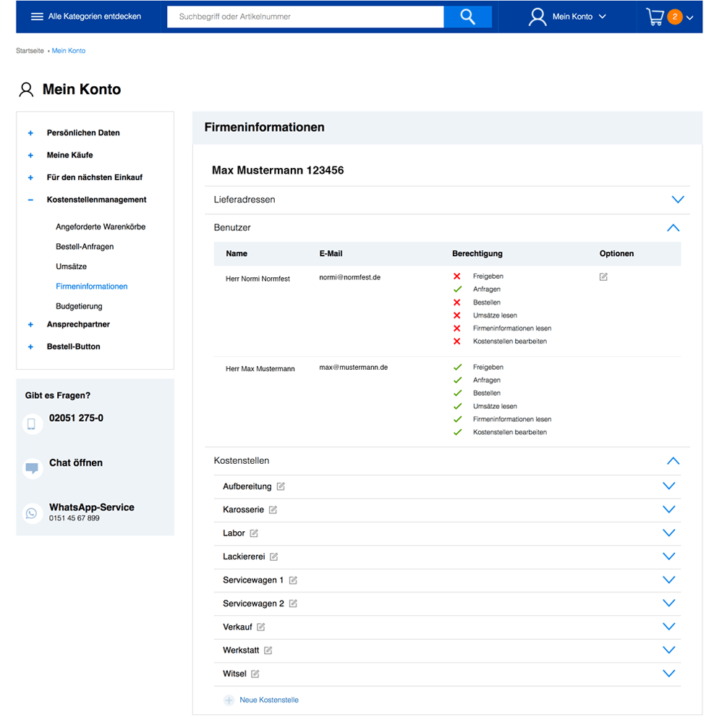Viewport: 719px width, 728px height.
Task: Click email max@mustermann.de
Action: click(354, 367)
